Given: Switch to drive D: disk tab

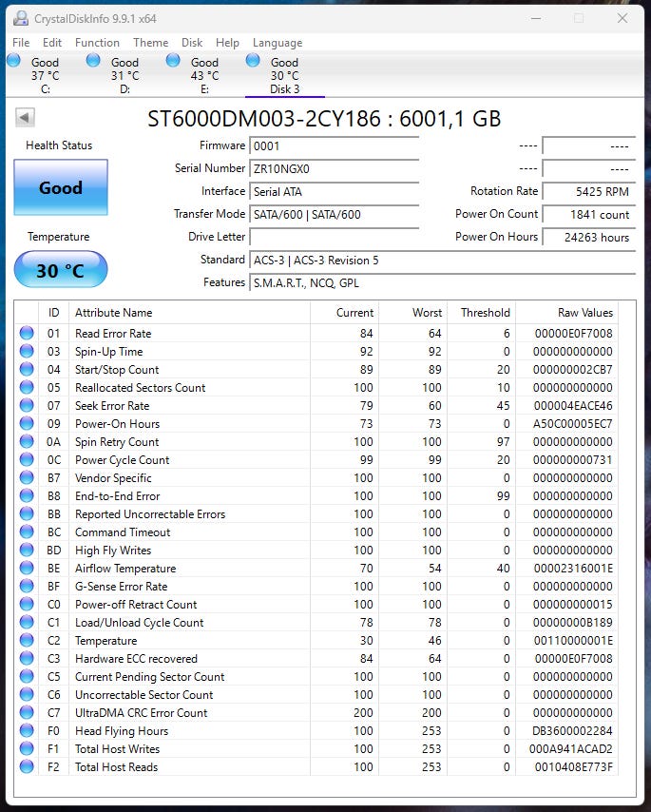Looking at the screenshot, I should coord(124,76).
